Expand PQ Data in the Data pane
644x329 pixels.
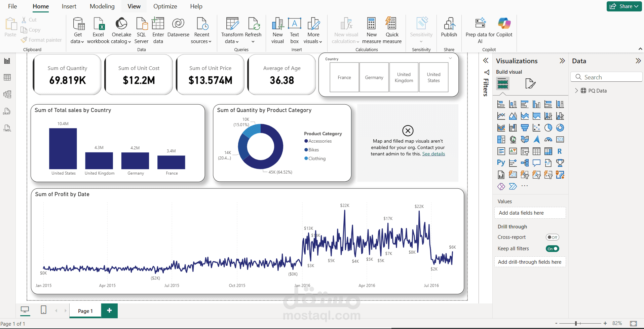pyautogui.click(x=576, y=90)
